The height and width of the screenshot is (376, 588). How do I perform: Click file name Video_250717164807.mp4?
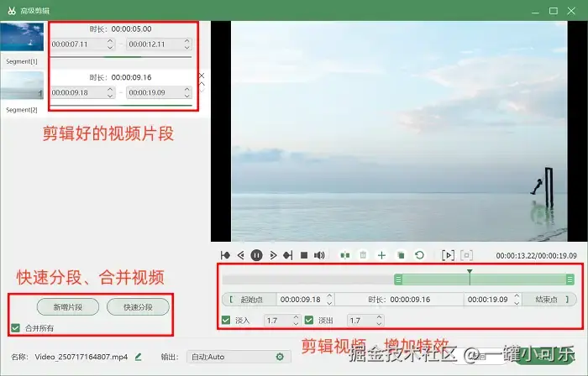click(81, 357)
